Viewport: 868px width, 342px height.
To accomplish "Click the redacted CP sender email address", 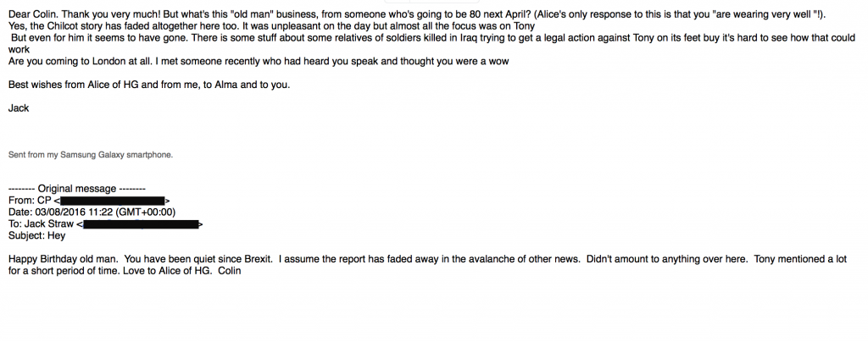I will [113, 201].
